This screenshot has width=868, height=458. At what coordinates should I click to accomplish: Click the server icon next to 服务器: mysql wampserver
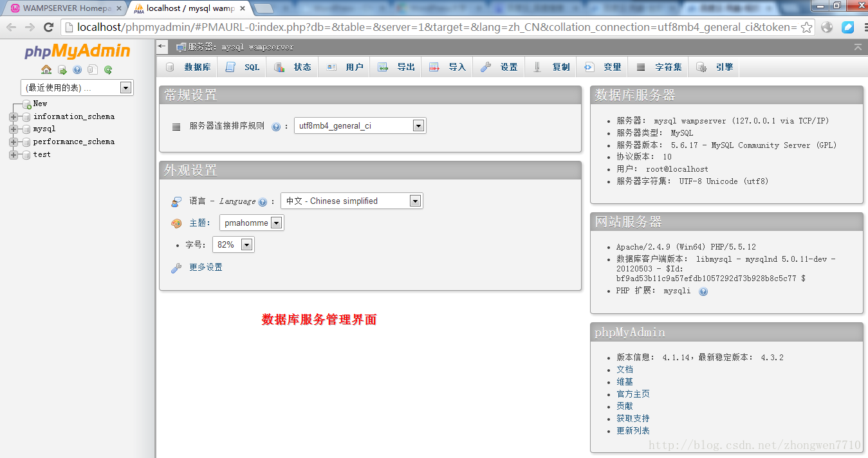[x=181, y=47]
